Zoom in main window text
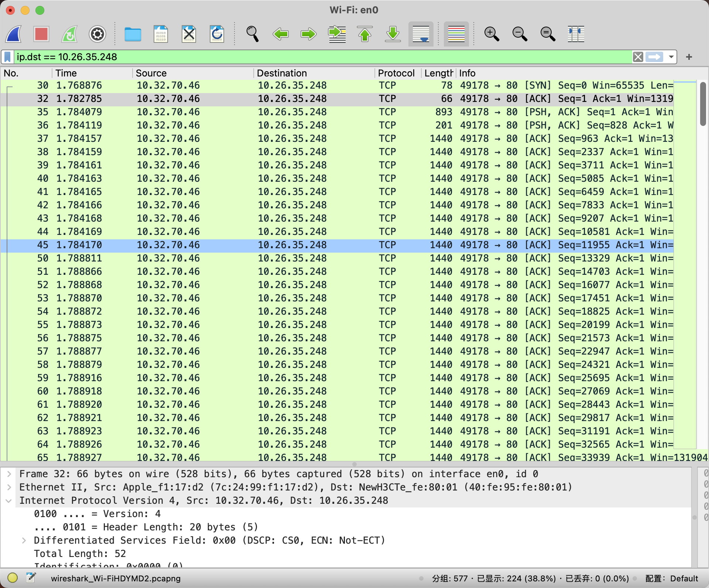The width and height of the screenshot is (709, 588). (492, 34)
